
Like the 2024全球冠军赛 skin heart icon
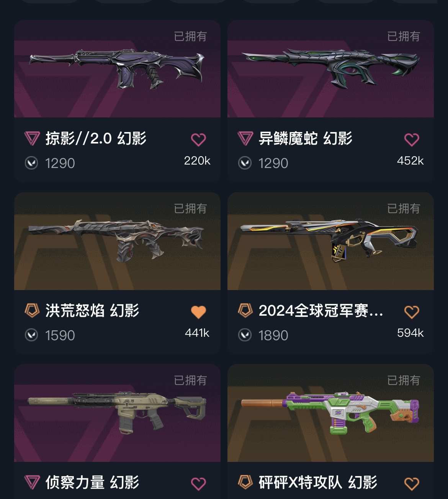(412, 312)
